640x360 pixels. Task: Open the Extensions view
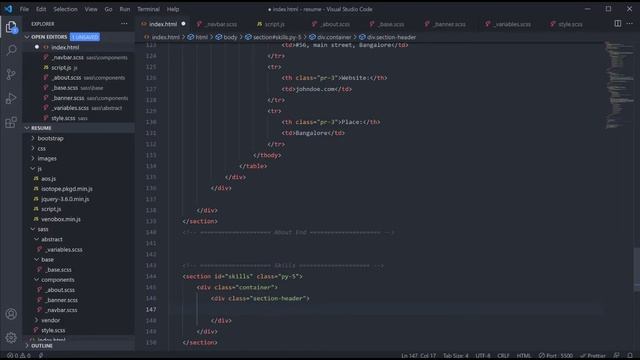click(11, 122)
